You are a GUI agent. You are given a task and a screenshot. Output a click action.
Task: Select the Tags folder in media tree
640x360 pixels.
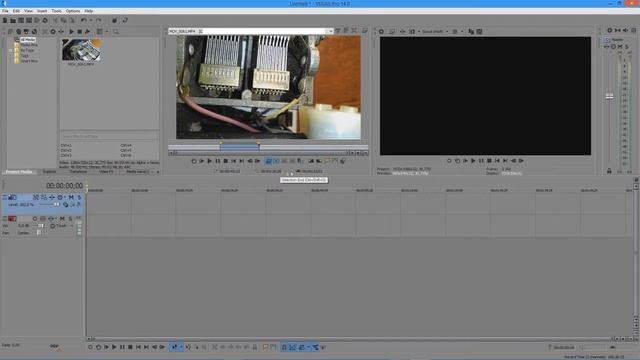[x=24, y=56]
